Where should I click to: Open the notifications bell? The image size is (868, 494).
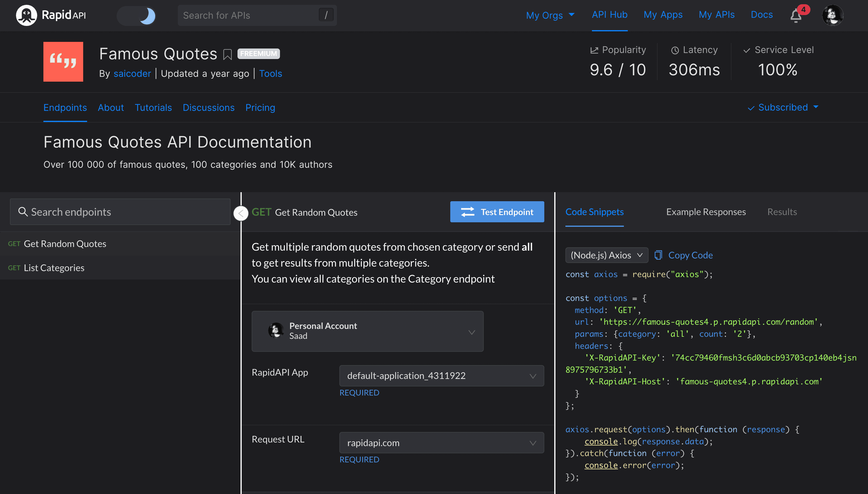[796, 16]
